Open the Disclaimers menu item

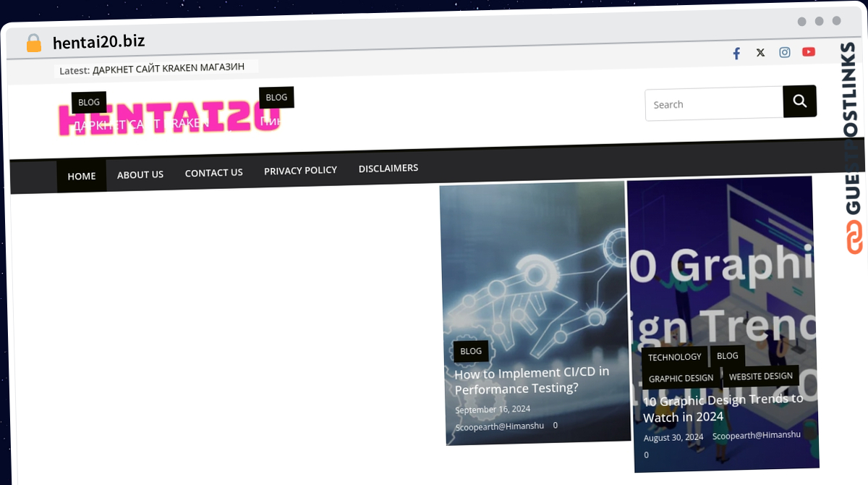(388, 168)
